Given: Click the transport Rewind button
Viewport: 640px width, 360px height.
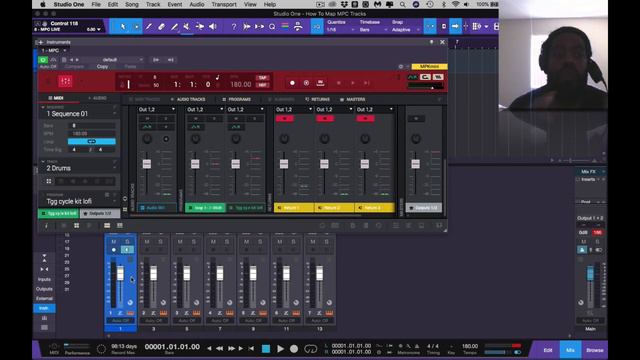Looking at the screenshot, I should click(220, 349).
